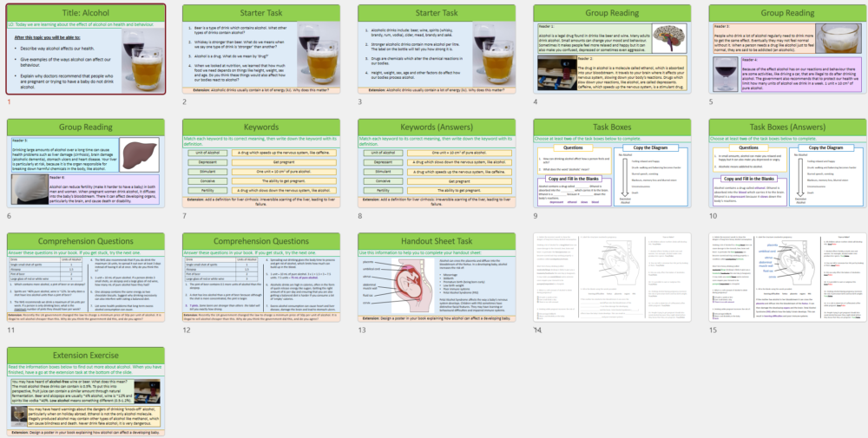
Task: Select Group Reading slide numbered 5
Action: coord(788,49)
